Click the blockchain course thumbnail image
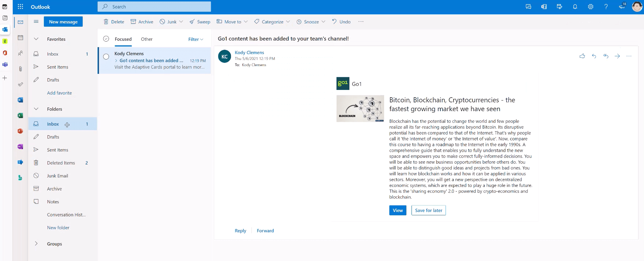The height and width of the screenshot is (261, 644). coord(360,109)
